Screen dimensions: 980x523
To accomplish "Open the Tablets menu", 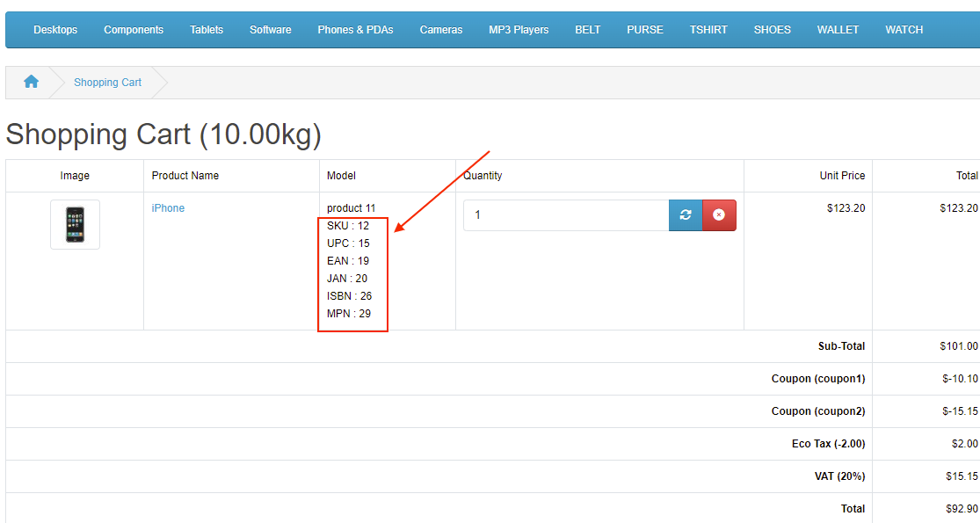I will [207, 29].
